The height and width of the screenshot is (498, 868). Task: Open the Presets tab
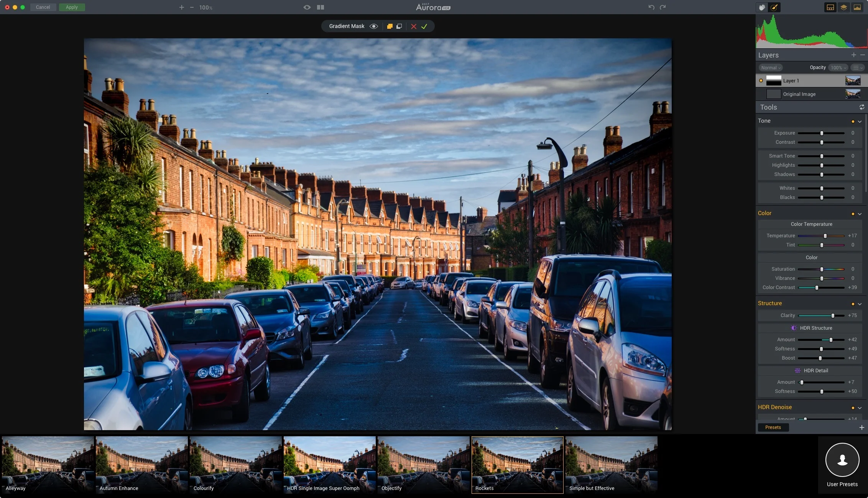pos(773,427)
